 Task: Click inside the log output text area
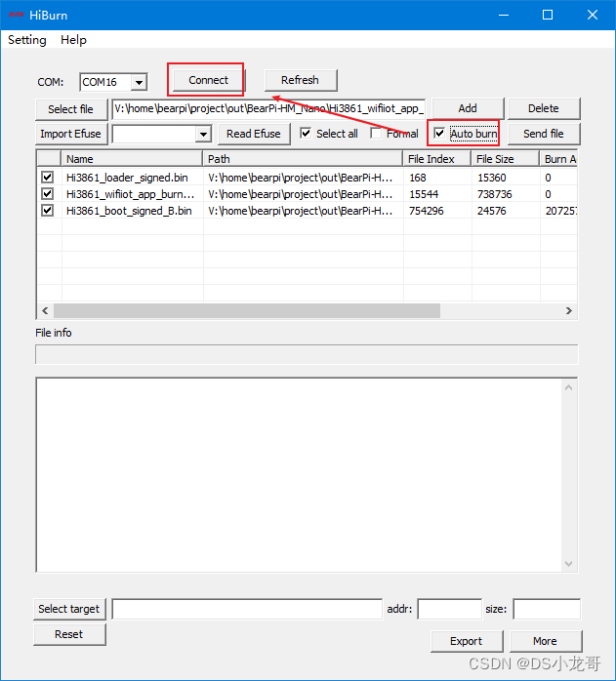pyautogui.click(x=299, y=475)
